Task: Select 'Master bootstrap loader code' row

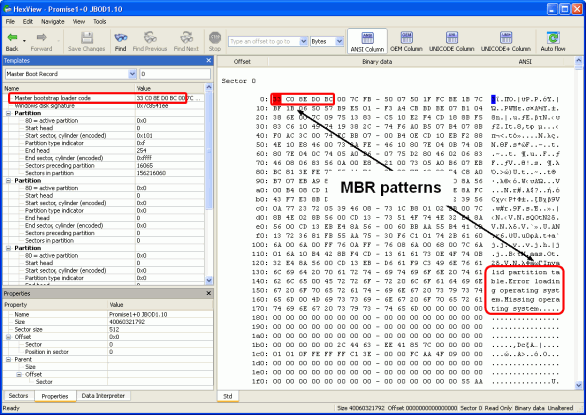Action: [x=104, y=98]
